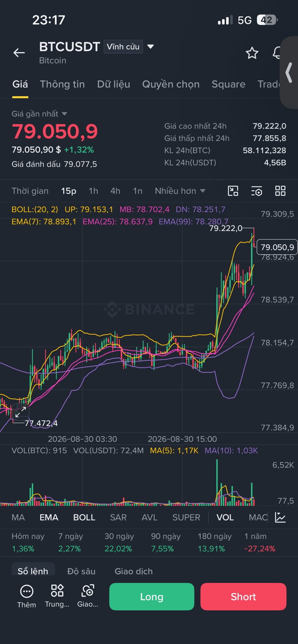Select the 1n timeframe
The image size is (298, 644).
(x=137, y=191)
